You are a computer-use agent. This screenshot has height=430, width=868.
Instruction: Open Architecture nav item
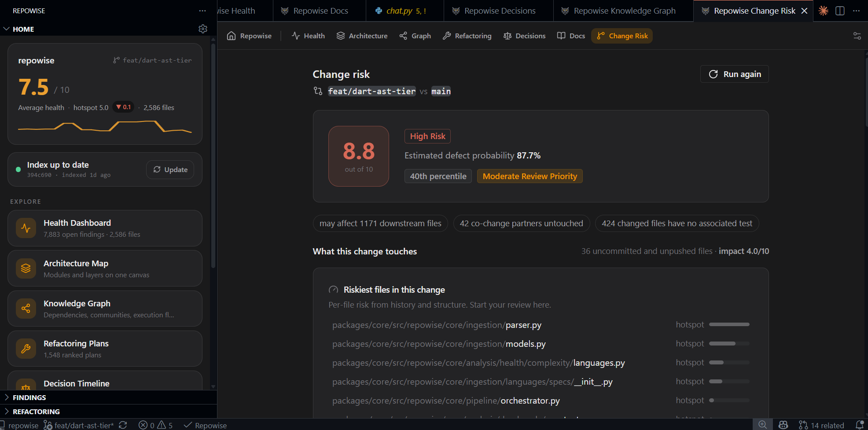(x=362, y=36)
